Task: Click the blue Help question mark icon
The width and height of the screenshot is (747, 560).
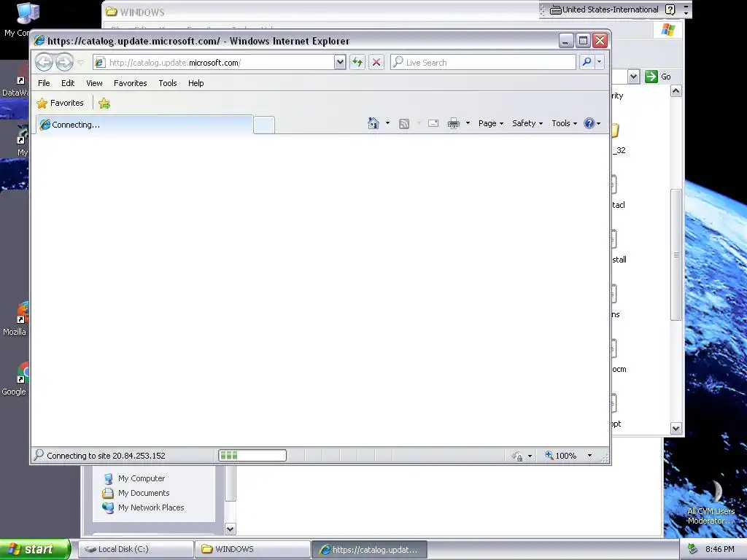Action: [x=589, y=123]
